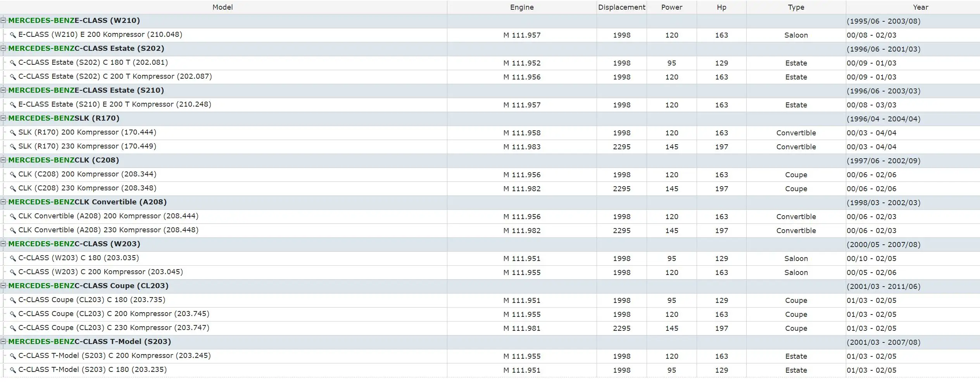980x382 pixels.
Task: Collapse the C-CLASS (W203) group
Action: [3, 244]
